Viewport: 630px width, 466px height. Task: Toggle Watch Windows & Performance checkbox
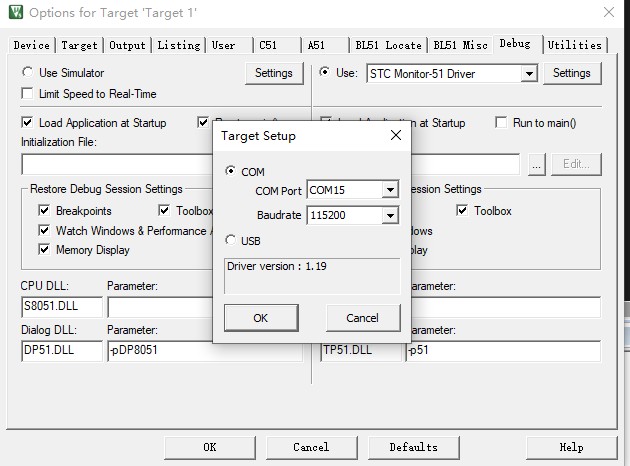[x=44, y=230]
